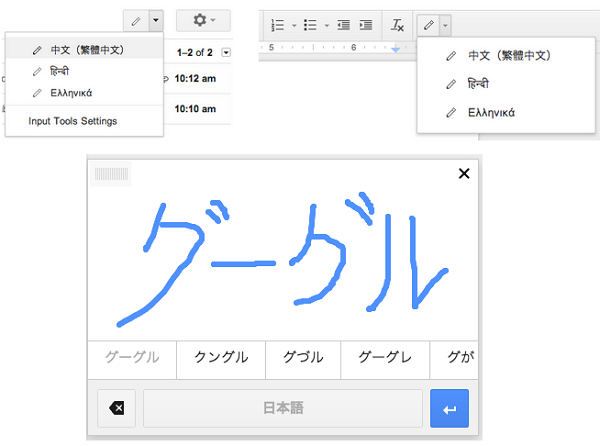
Task: Expand numbered list style options arrow
Action: click(294, 26)
